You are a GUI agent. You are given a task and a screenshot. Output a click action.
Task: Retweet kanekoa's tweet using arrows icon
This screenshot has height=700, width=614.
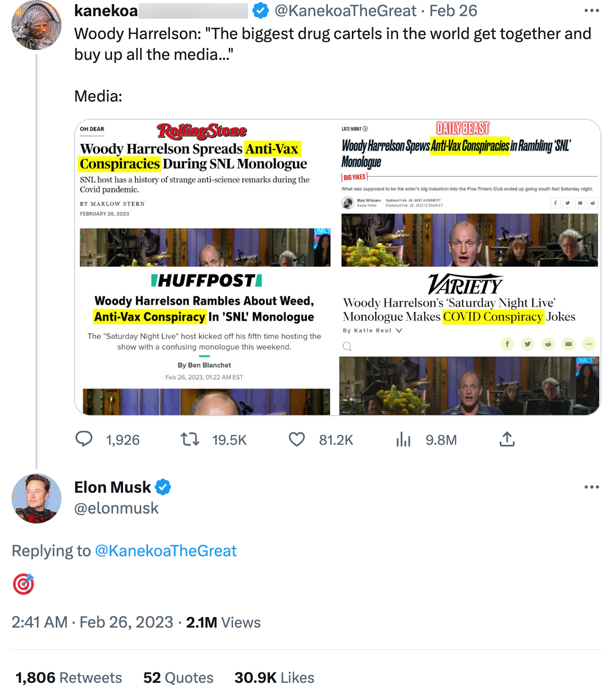tap(190, 440)
